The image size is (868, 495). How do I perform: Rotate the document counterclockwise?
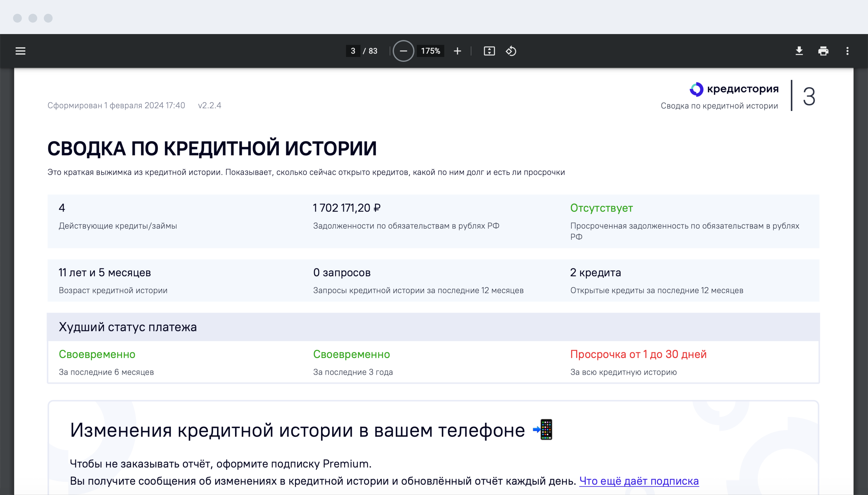[511, 51]
